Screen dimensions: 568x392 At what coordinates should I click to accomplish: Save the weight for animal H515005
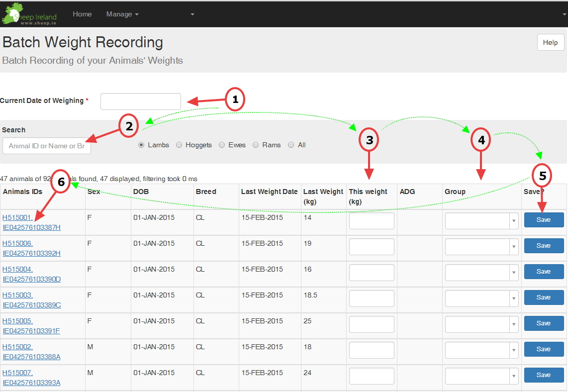pyautogui.click(x=544, y=323)
